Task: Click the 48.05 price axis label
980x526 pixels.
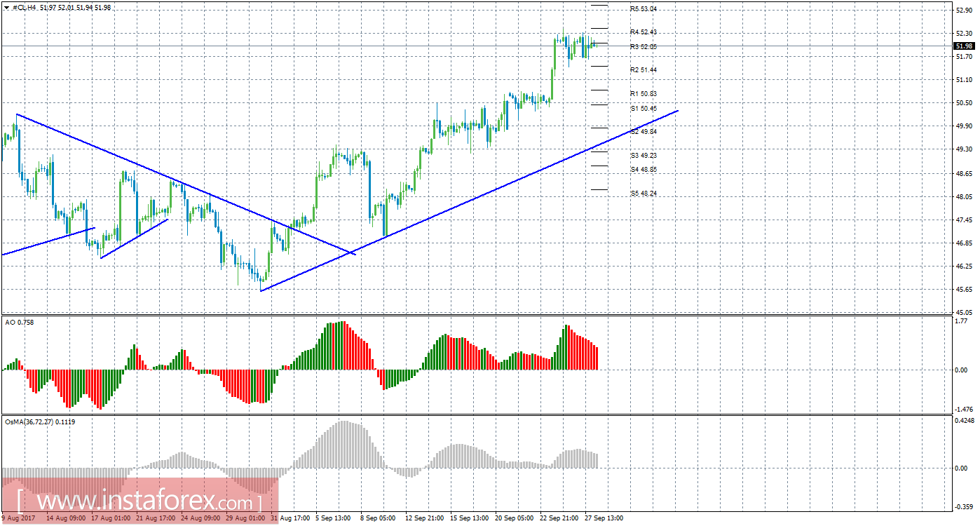Action: 963,197
